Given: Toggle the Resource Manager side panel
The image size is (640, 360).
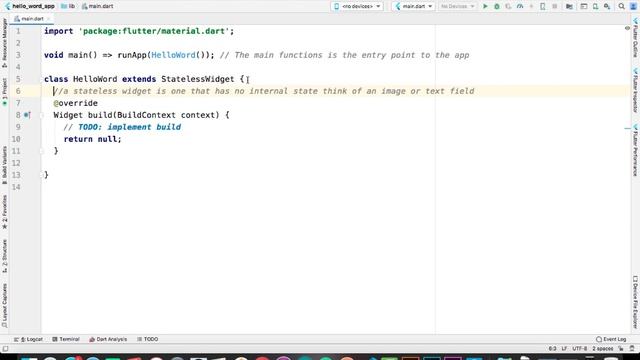Looking at the screenshot, I should tap(4, 44).
